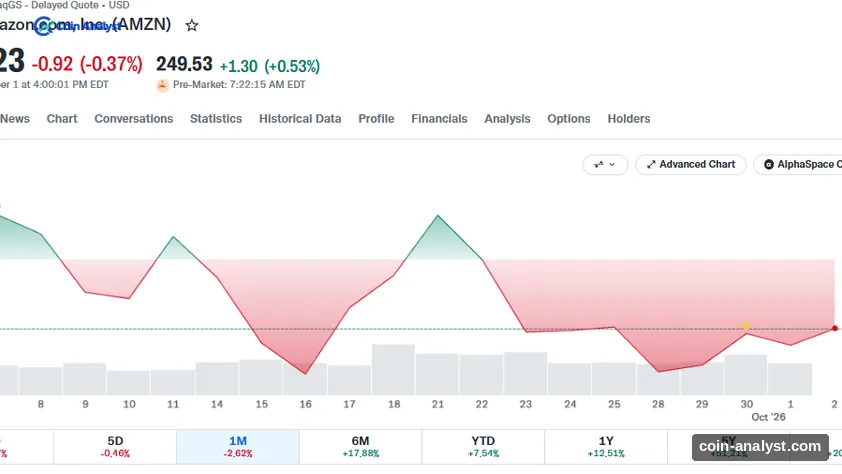Go to the Analysis tab

[x=507, y=119]
